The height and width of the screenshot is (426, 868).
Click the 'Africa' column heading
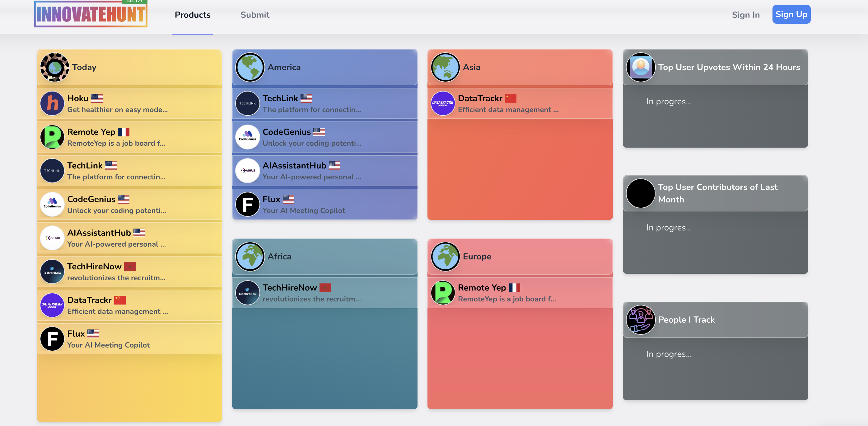pos(279,256)
